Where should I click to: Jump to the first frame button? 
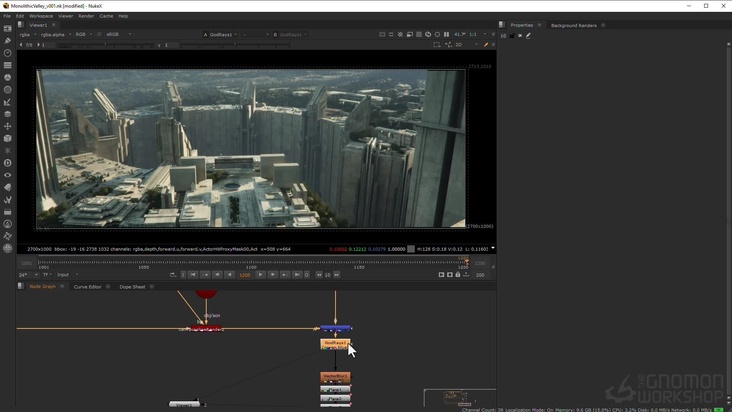[193, 275]
